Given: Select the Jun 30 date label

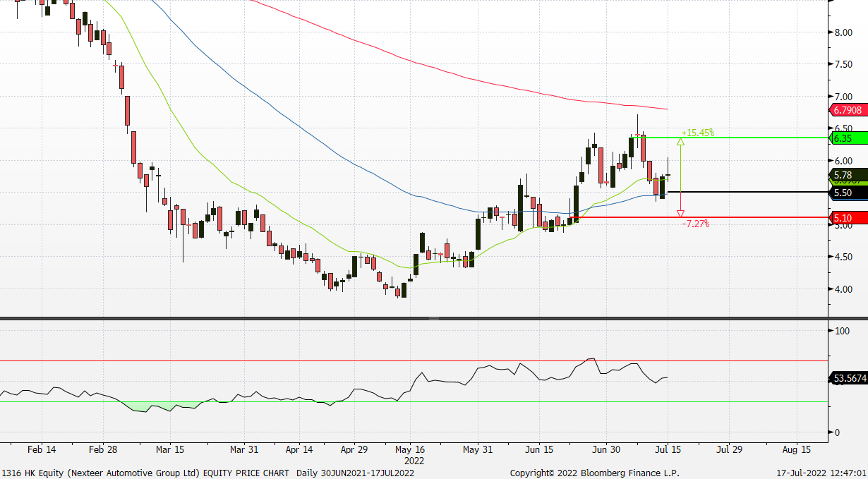Looking at the screenshot, I should click(x=606, y=449).
